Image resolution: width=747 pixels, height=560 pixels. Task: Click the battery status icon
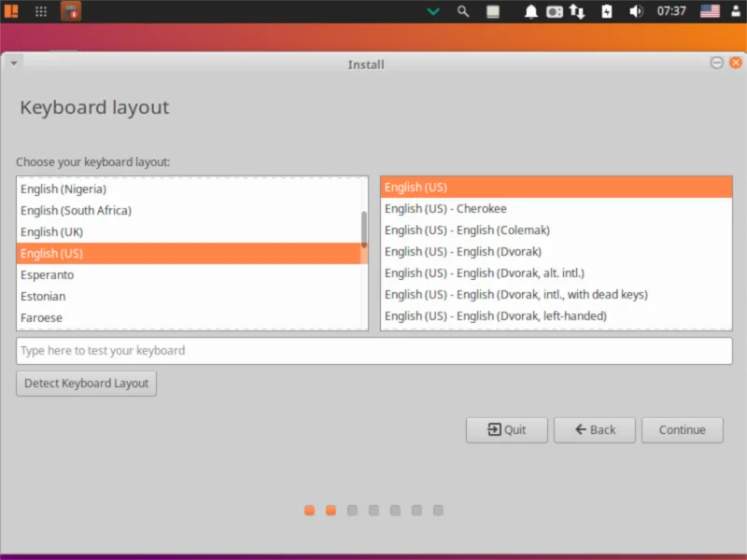point(606,11)
